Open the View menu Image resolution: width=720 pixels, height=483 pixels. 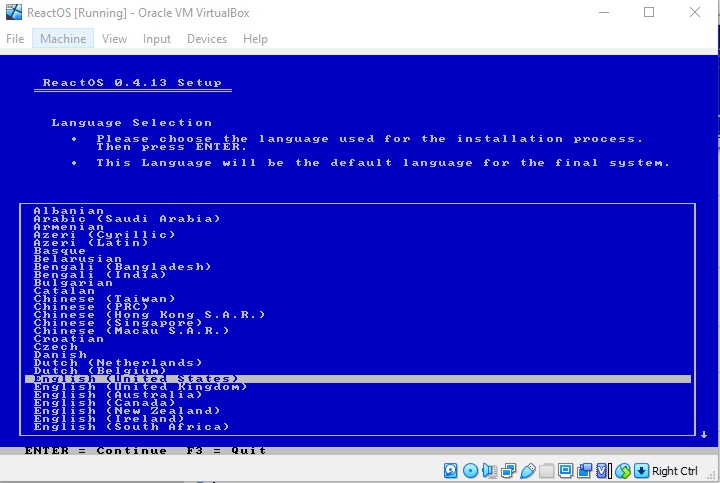coord(114,39)
